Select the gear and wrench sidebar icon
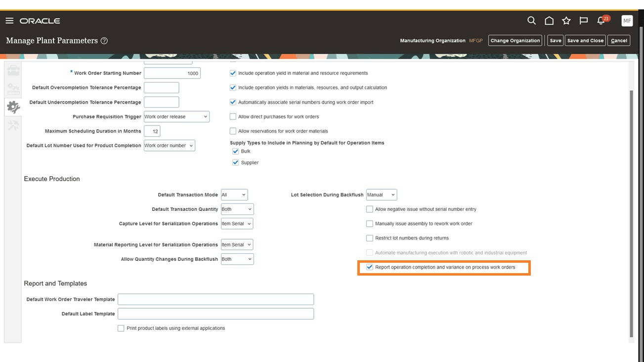Image resolution: width=644 pixels, height=362 pixels. pyautogui.click(x=12, y=106)
